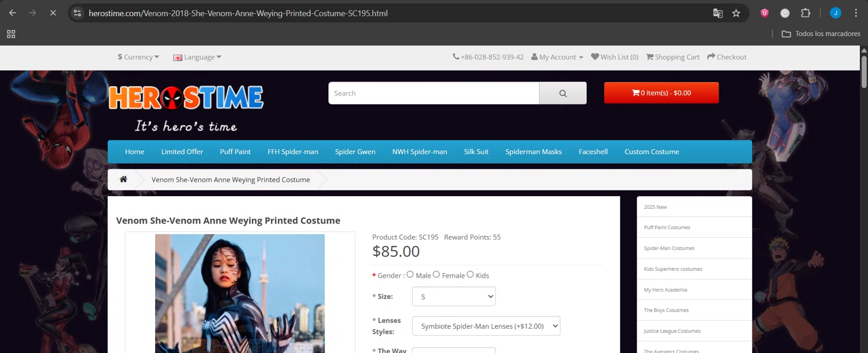Open Puff Paint Costumes category
The width and height of the screenshot is (868, 353).
coord(694,227)
